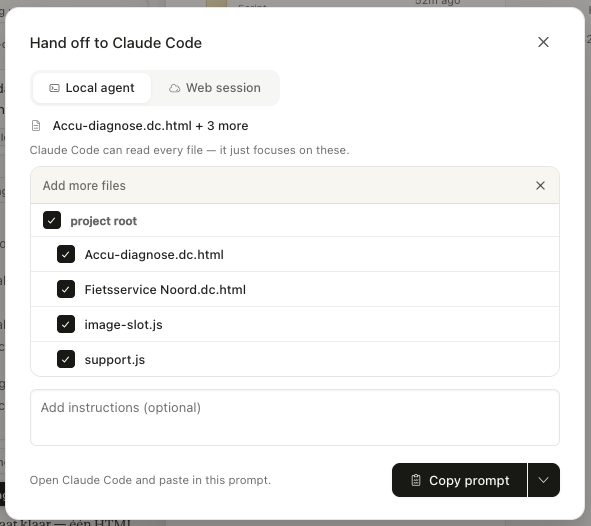
Task: Uncheck the project root checkbox
Action: (52, 220)
